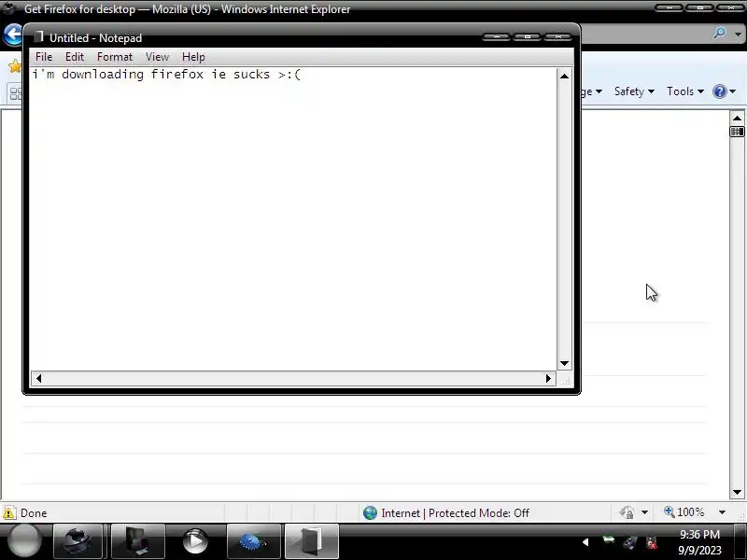The height and width of the screenshot is (560, 747).
Task: Switch to the Notepad taskbar button
Action: 312,541
